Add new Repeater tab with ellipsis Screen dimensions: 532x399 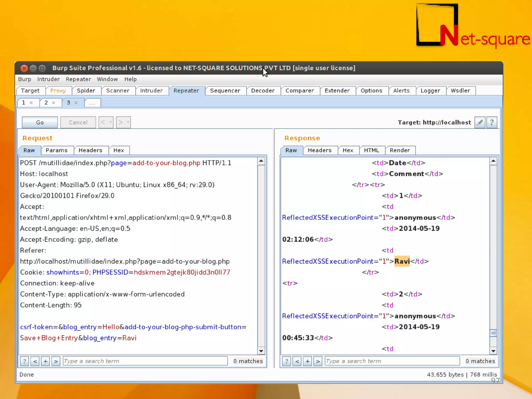point(92,103)
